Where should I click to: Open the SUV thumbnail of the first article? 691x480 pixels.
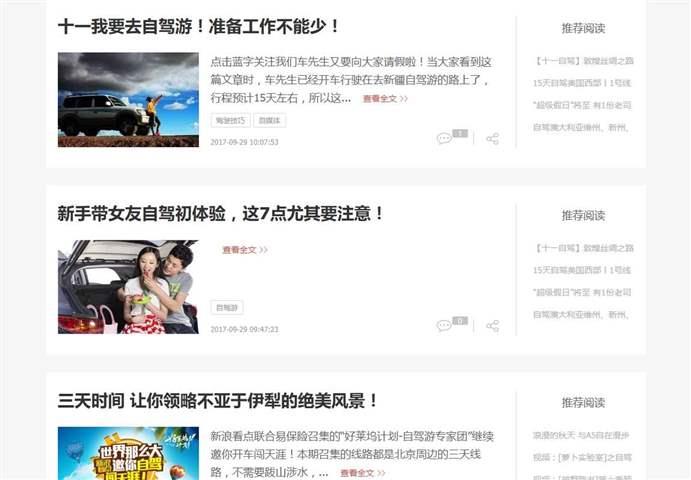pos(128,99)
